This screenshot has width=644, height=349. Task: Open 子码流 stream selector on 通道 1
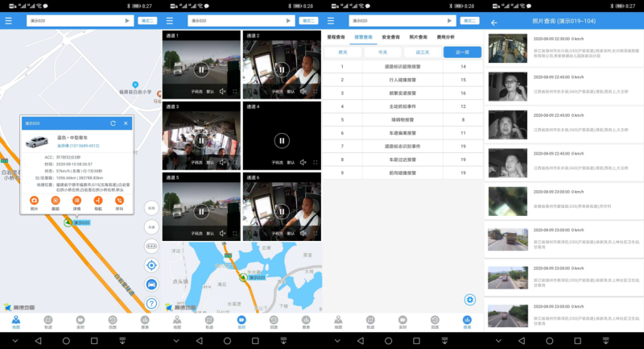pos(196,92)
